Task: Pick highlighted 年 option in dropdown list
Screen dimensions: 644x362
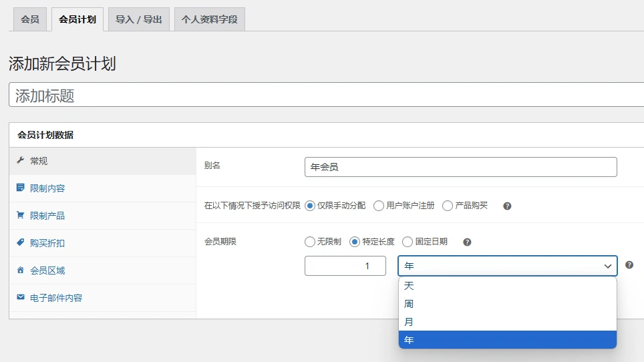Action: pos(508,340)
